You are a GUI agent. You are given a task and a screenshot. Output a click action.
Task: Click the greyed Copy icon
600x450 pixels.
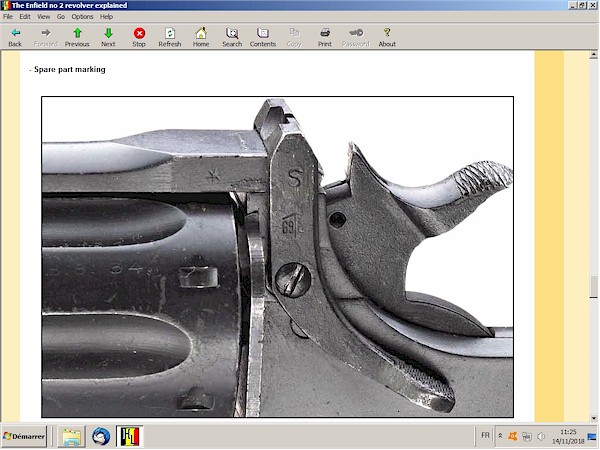pos(294,33)
